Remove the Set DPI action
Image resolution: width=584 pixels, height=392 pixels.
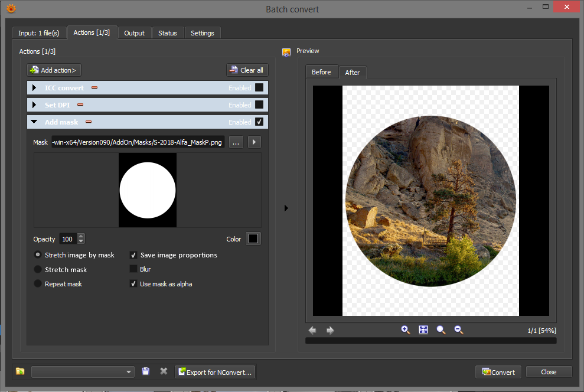click(x=80, y=105)
